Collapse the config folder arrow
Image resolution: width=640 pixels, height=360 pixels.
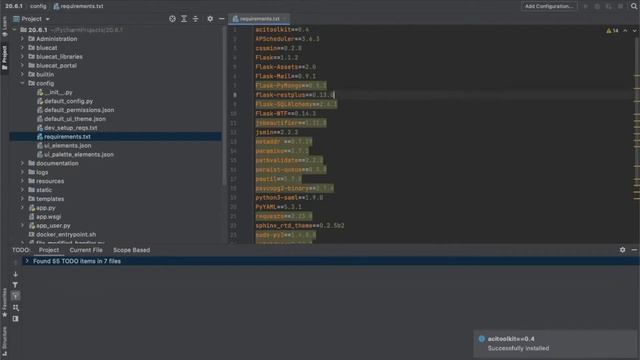22,83
